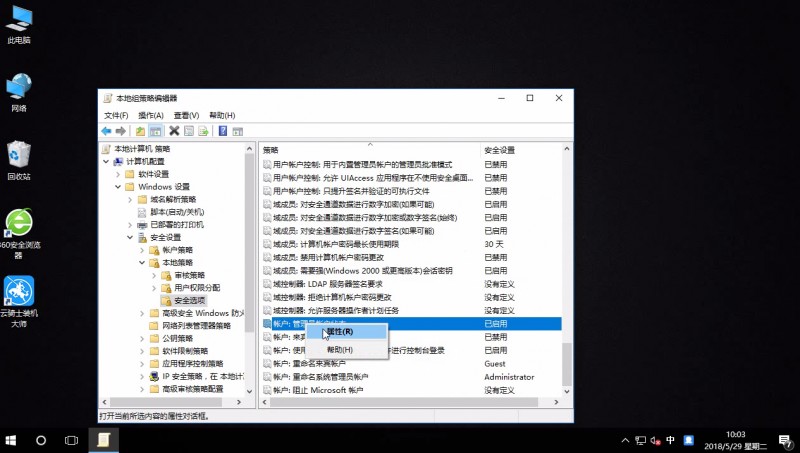The width and height of the screenshot is (800, 453).
Task: Select 帐户: 阻止 Microsoft 帐户 policy
Action: (318, 390)
